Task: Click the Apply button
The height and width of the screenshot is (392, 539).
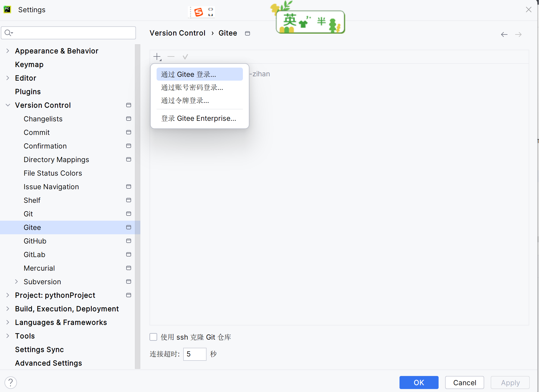Action: pyautogui.click(x=510, y=382)
